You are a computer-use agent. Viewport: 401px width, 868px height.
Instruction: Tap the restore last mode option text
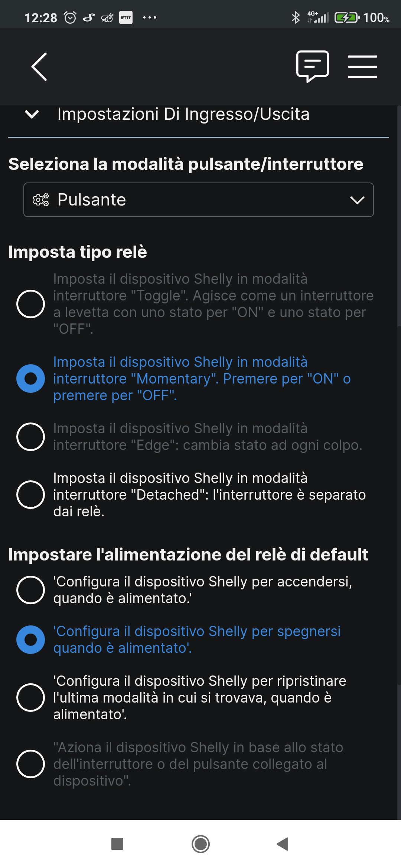click(x=200, y=698)
